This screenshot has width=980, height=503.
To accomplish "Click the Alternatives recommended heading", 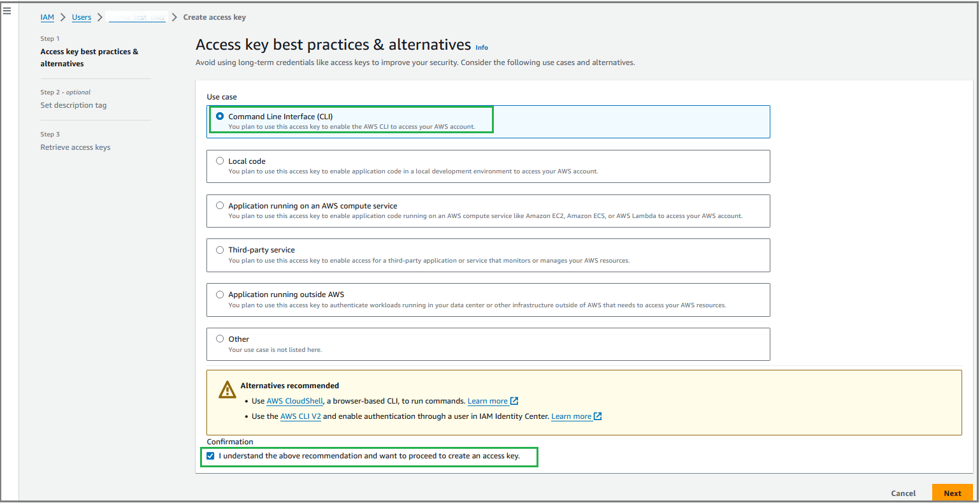I will point(290,386).
